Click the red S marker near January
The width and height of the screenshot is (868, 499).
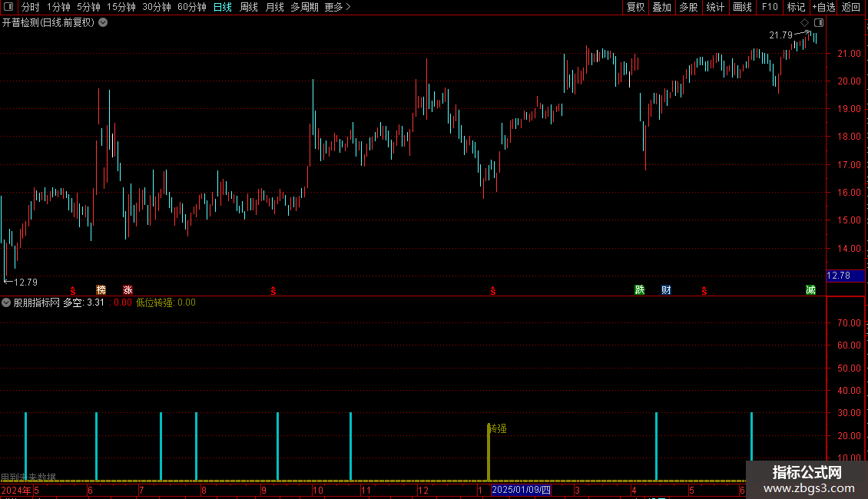492,290
